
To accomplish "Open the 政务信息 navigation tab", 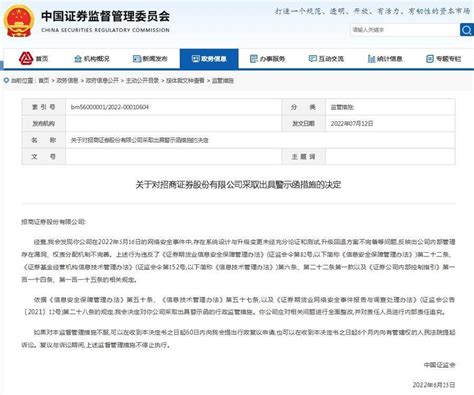I will (x=209, y=59).
